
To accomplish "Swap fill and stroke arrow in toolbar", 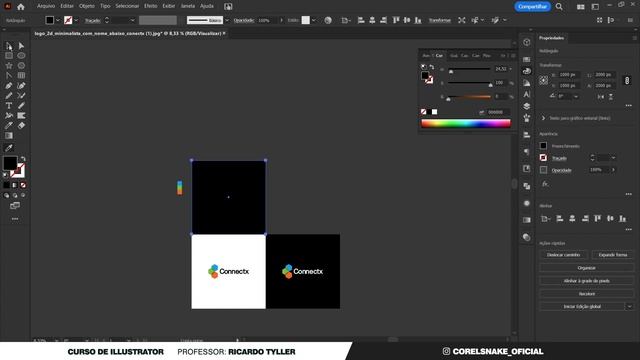I will click(x=23, y=159).
